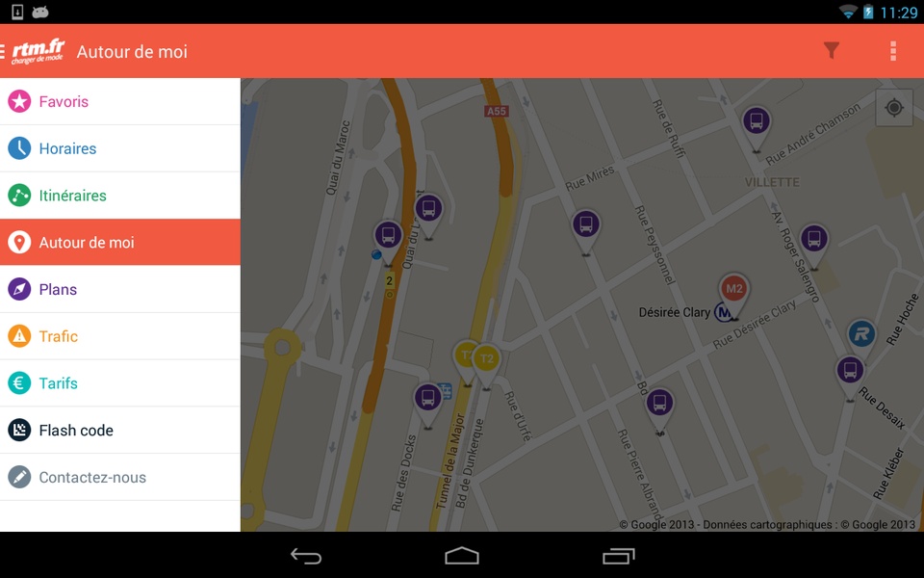The image size is (924, 578).
Task: Tap the Désirée Clary station label
Action: [x=674, y=312]
